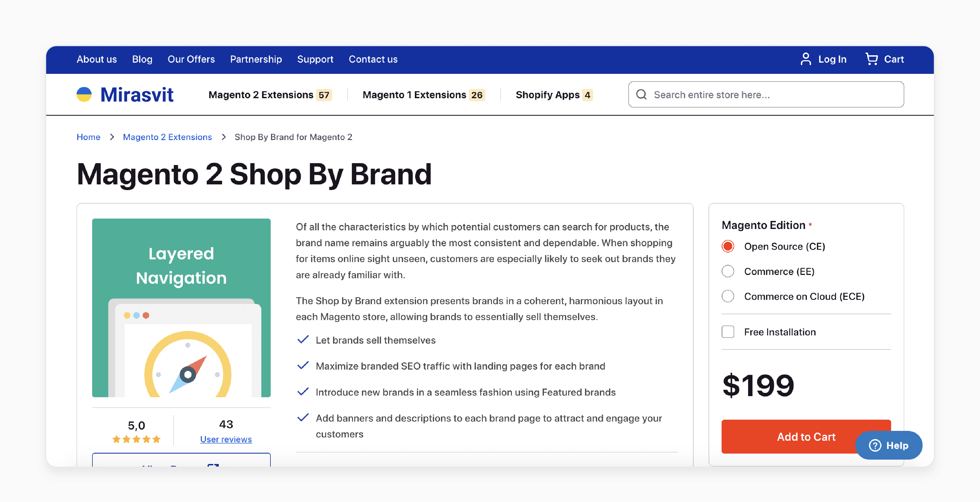980x502 pixels.
Task: Open Shopify Apps in main navigation
Action: pos(547,95)
